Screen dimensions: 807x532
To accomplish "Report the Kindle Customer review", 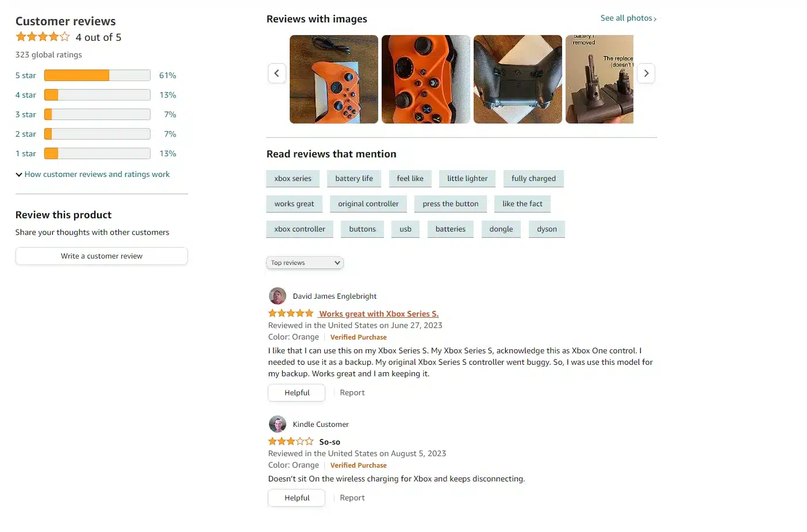I will [x=352, y=498].
